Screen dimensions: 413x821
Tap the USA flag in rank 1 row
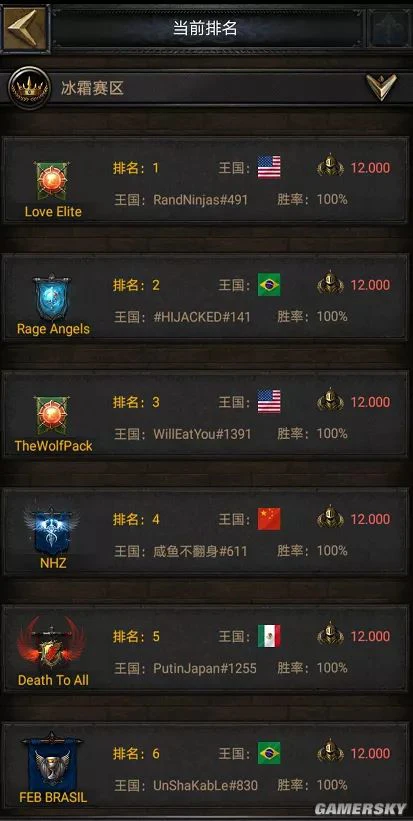click(x=269, y=168)
